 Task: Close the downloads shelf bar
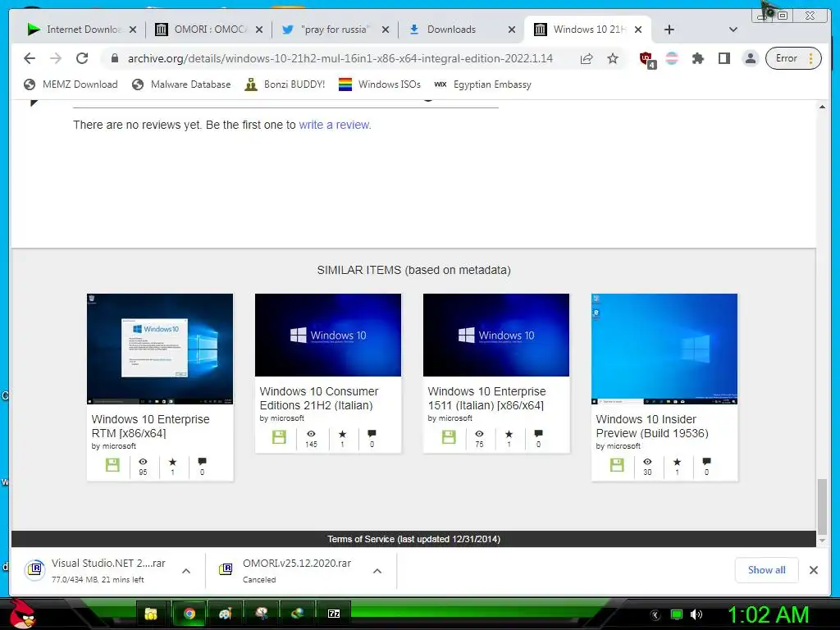tap(814, 570)
